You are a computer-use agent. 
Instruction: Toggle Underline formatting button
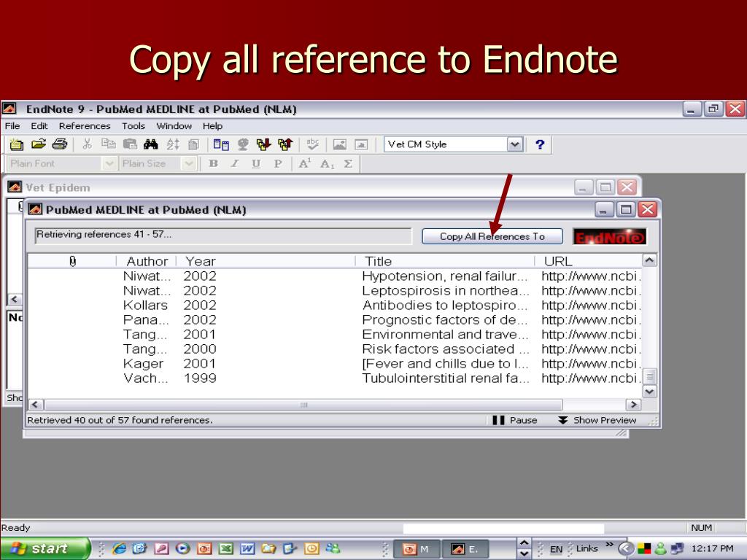coord(256,163)
